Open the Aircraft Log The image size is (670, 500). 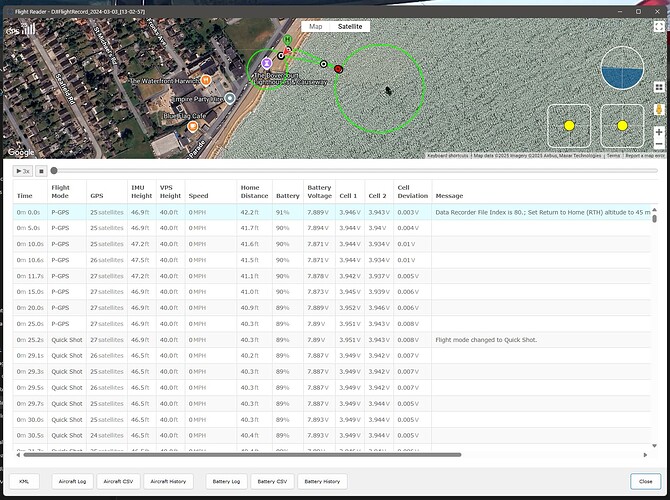tap(72, 481)
